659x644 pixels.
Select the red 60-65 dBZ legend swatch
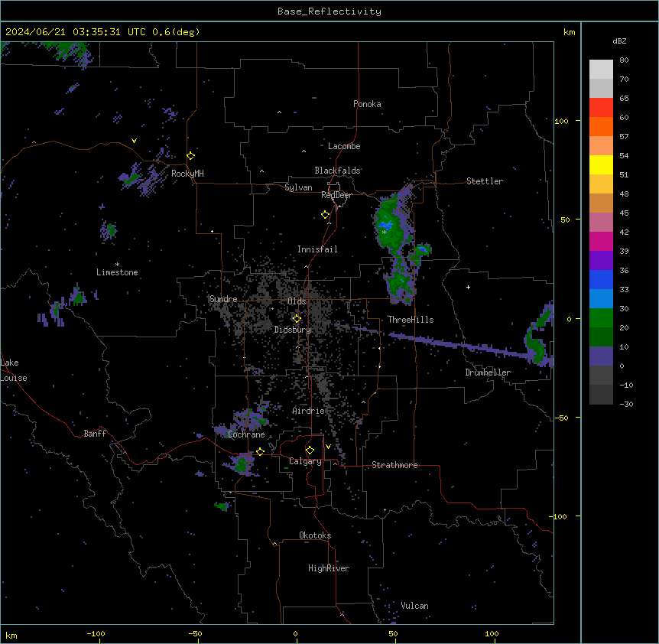point(601,107)
